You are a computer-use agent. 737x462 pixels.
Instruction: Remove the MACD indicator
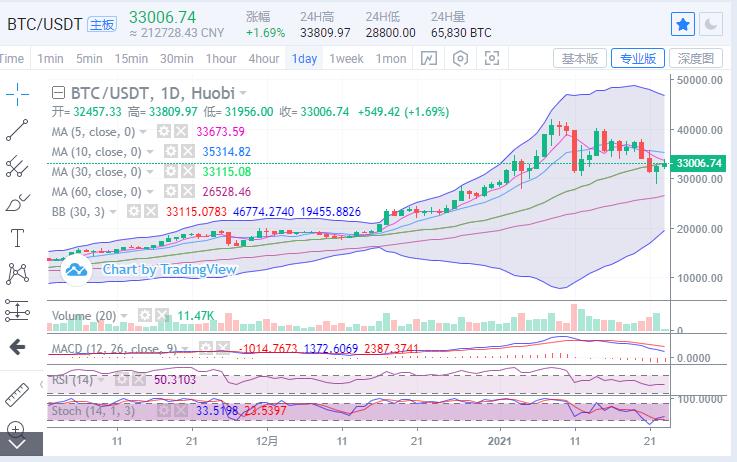(223, 348)
